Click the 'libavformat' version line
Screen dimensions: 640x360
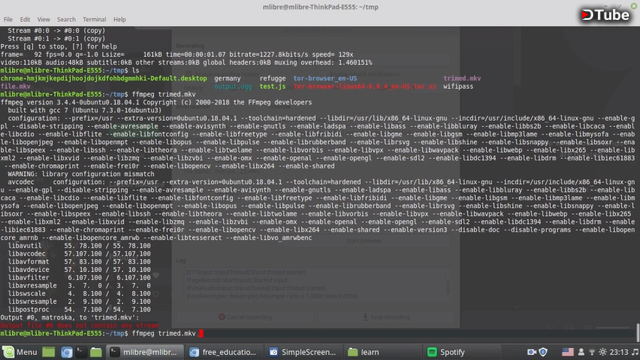(79, 262)
